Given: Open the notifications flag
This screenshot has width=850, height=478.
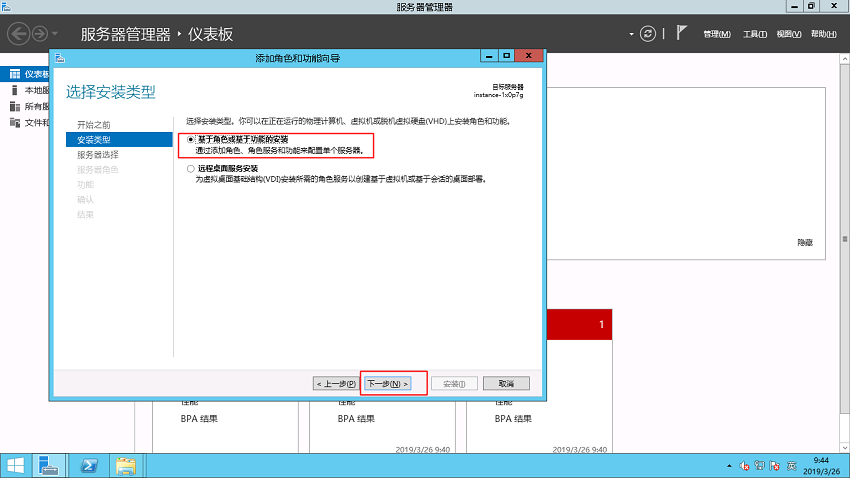Looking at the screenshot, I should (x=681, y=33).
